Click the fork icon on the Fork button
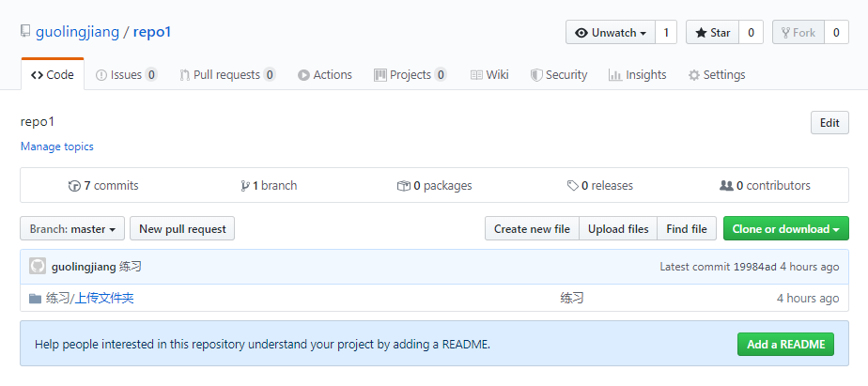The width and height of the screenshot is (868, 386). coord(785,33)
